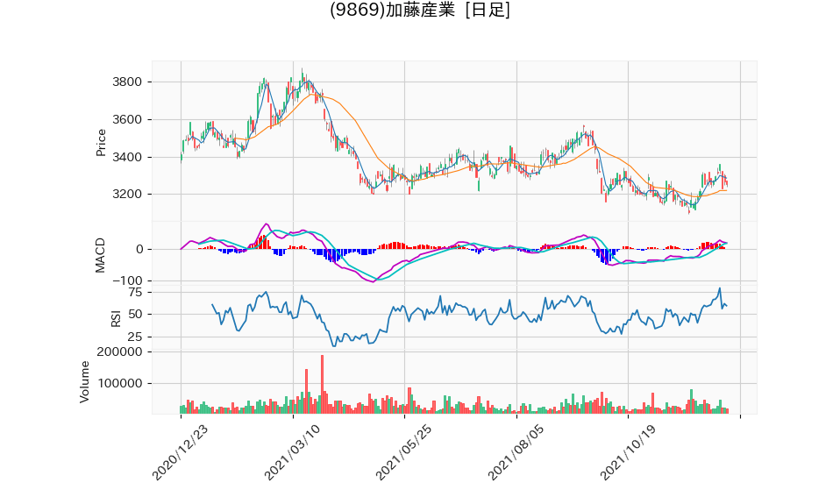
Task: Click the 3600 price tick label
Action: tap(127, 119)
